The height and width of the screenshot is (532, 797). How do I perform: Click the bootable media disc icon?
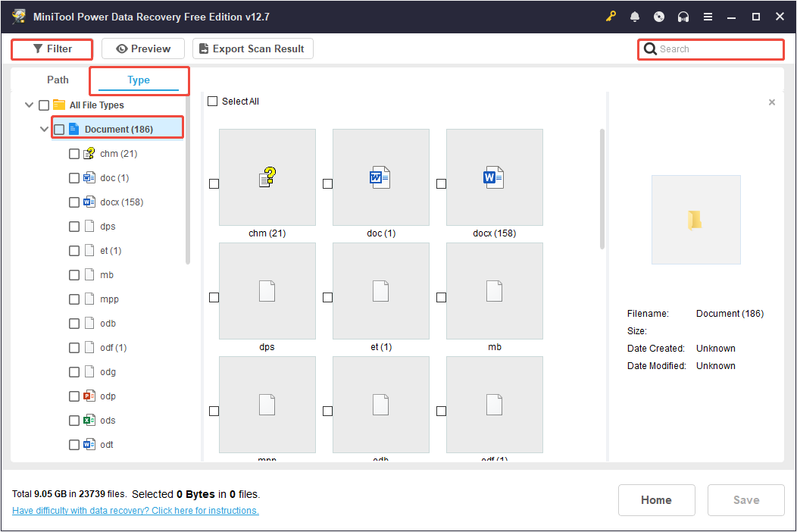[659, 16]
